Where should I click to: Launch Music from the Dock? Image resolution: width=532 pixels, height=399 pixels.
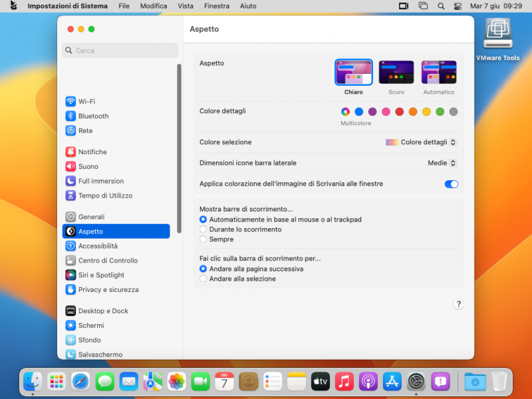pyautogui.click(x=344, y=382)
